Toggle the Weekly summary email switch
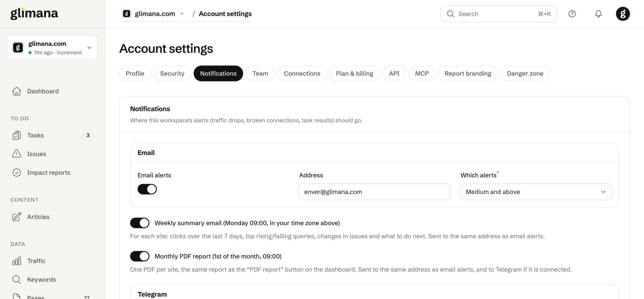 140,223
